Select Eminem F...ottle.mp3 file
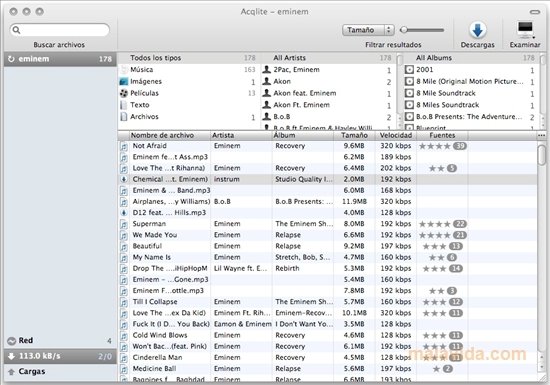550x385 pixels. click(328, 291)
